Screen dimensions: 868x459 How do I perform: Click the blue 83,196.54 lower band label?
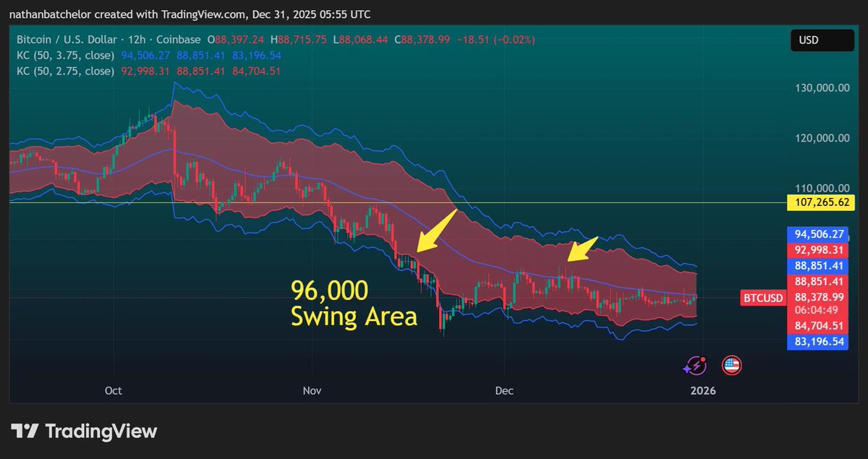point(820,341)
